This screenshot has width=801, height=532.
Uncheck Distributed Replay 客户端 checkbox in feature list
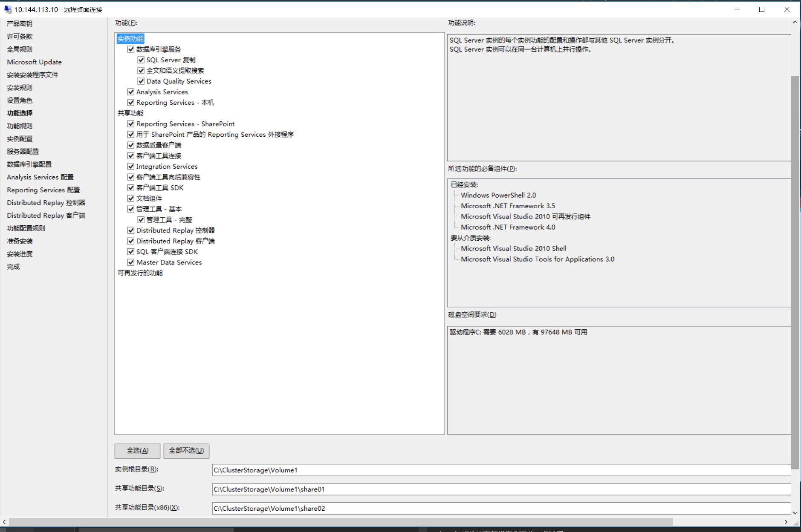tap(131, 241)
